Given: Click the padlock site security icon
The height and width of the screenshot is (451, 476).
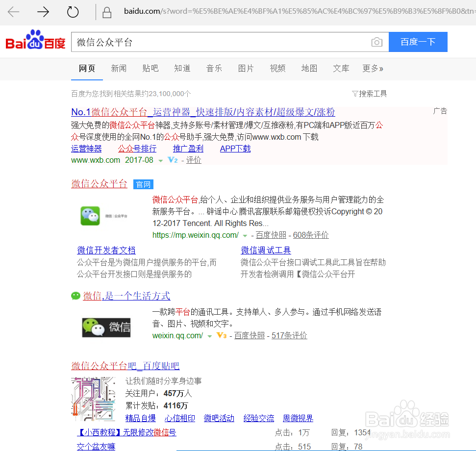Looking at the screenshot, I should pos(107,12).
